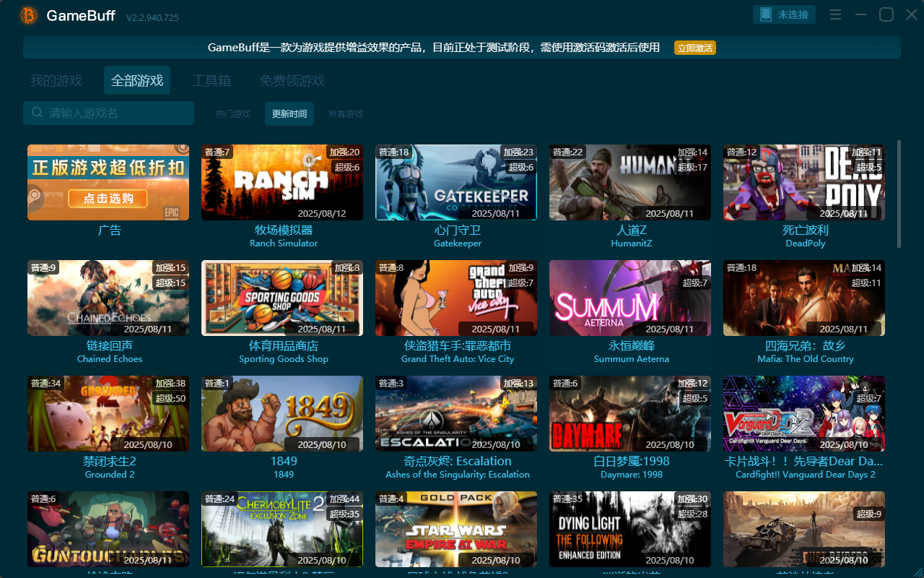Filter by 更新时间

tap(289, 113)
